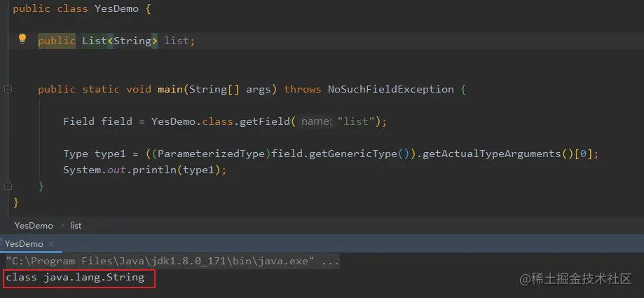Click the main method name
The image size is (644, 298).
170,89
